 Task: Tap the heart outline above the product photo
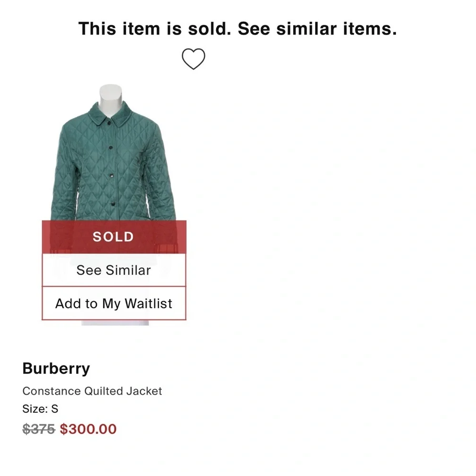point(193,58)
